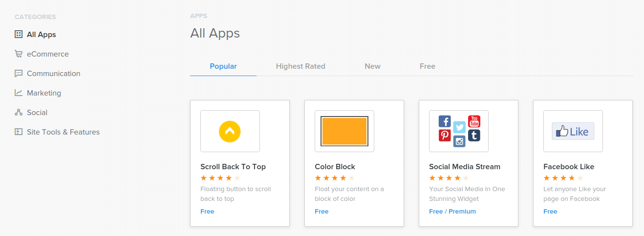Screen dimensions: 644x236
Task: Show only Free apps tab
Action: point(427,66)
